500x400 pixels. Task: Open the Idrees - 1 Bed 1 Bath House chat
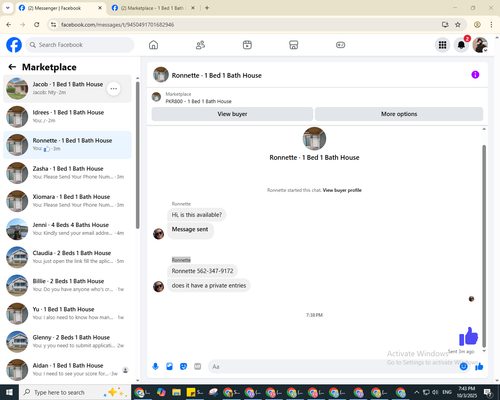67,117
